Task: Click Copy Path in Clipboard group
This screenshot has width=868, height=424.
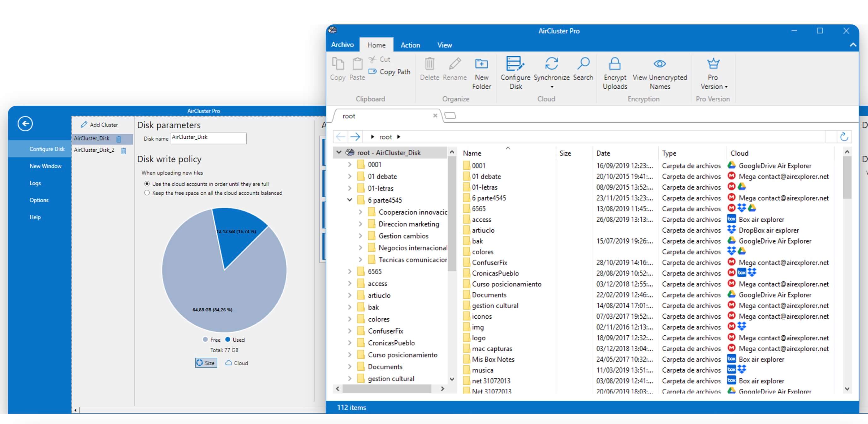Action: tap(390, 72)
